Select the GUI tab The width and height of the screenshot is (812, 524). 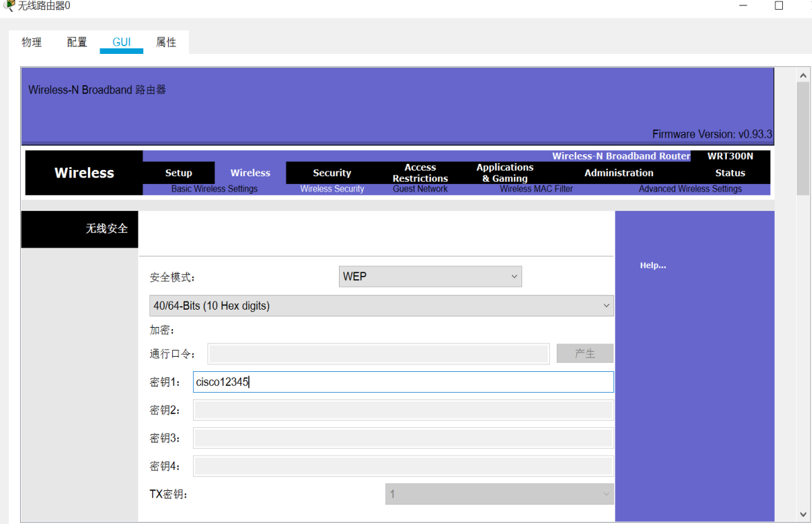pyautogui.click(x=122, y=42)
